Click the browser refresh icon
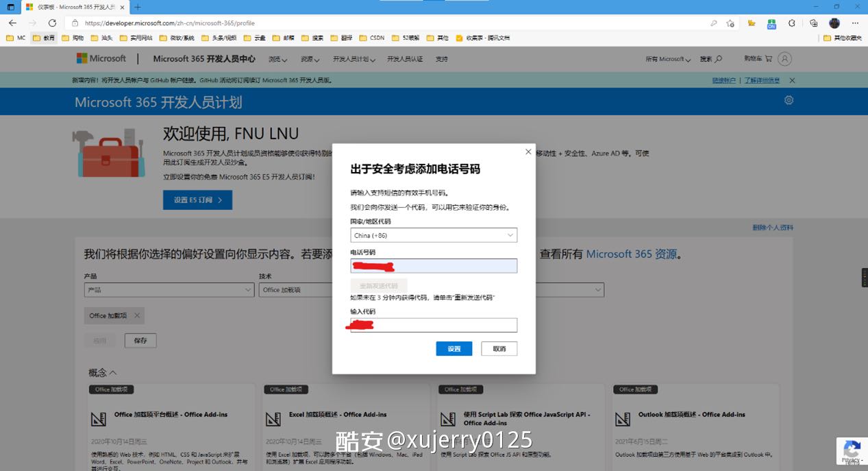 click(52, 23)
